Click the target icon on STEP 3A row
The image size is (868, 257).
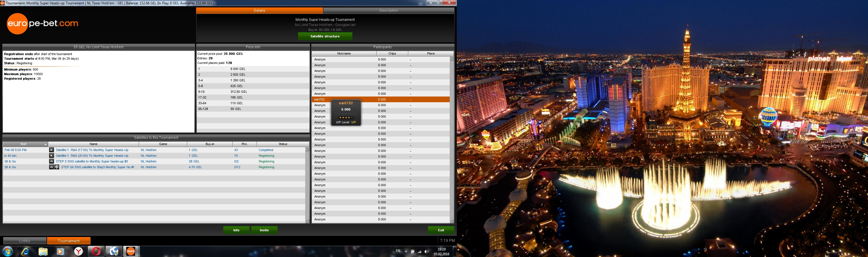(x=57, y=167)
